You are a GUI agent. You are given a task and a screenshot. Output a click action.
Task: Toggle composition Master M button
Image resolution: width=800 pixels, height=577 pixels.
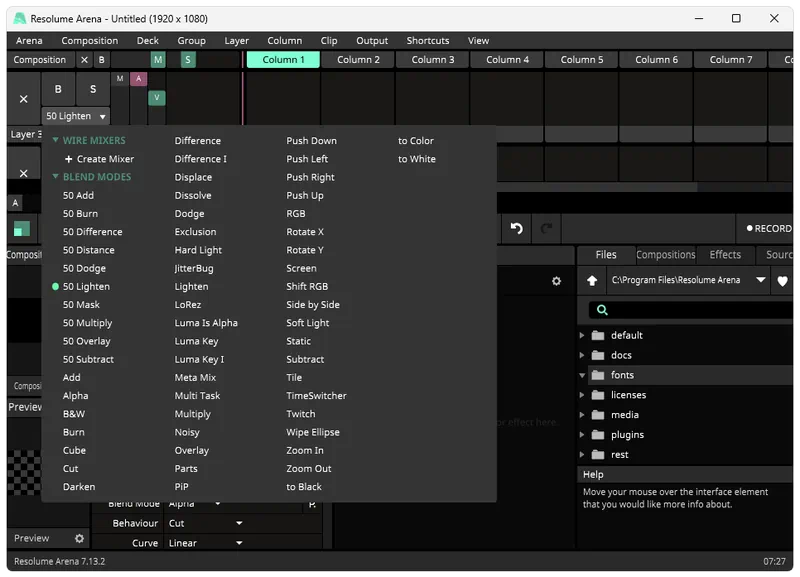coord(158,60)
